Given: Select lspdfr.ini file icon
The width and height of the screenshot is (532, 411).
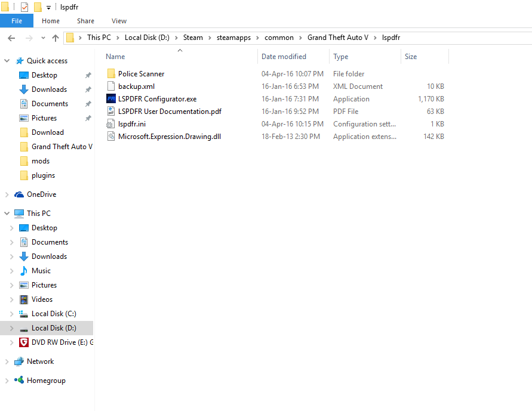Looking at the screenshot, I should 111,123.
